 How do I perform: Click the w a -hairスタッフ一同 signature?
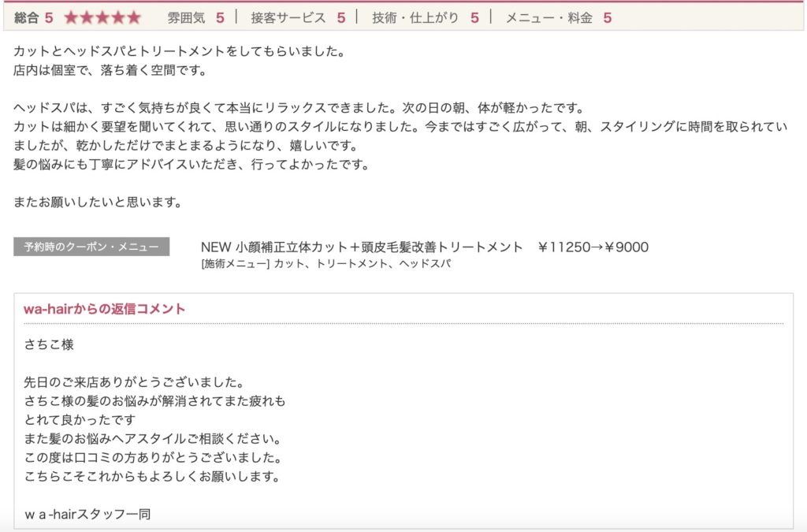click(87, 514)
